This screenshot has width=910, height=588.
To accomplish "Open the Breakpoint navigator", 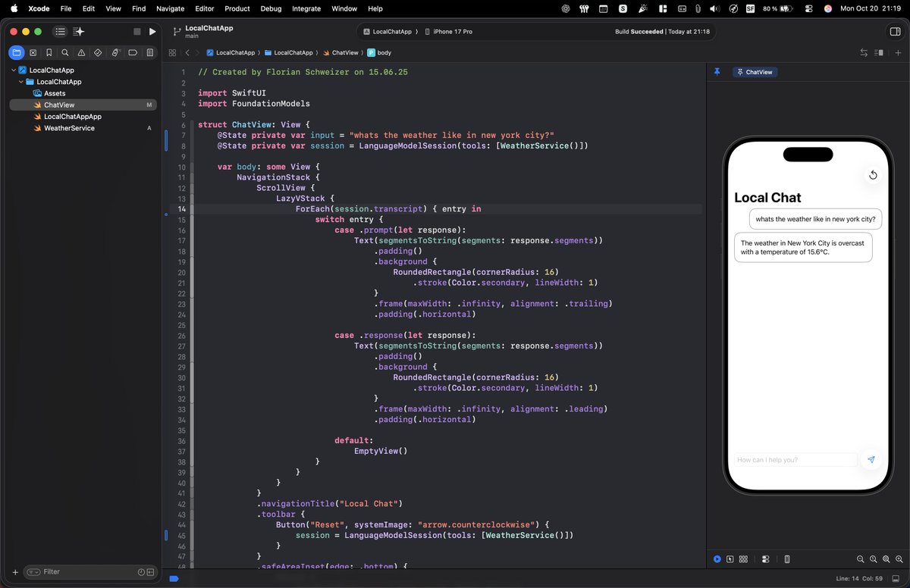I will (x=133, y=53).
